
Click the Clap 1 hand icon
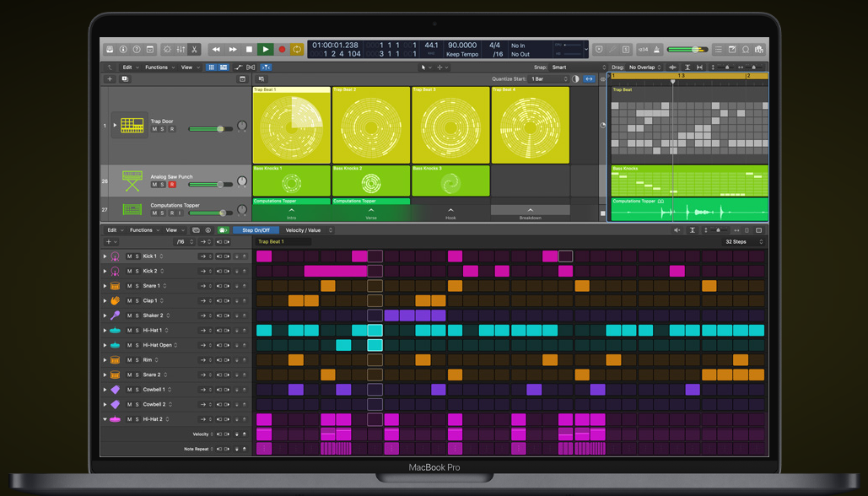pyautogui.click(x=115, y=300)
